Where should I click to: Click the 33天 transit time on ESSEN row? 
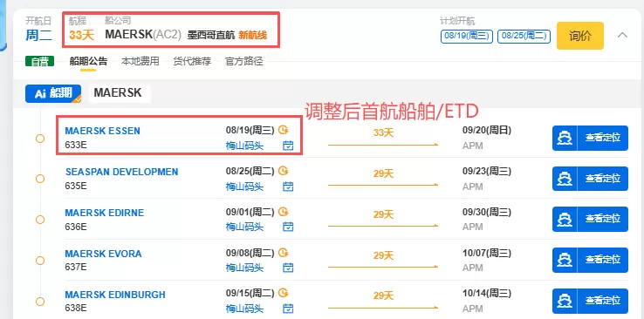(383, 132)
